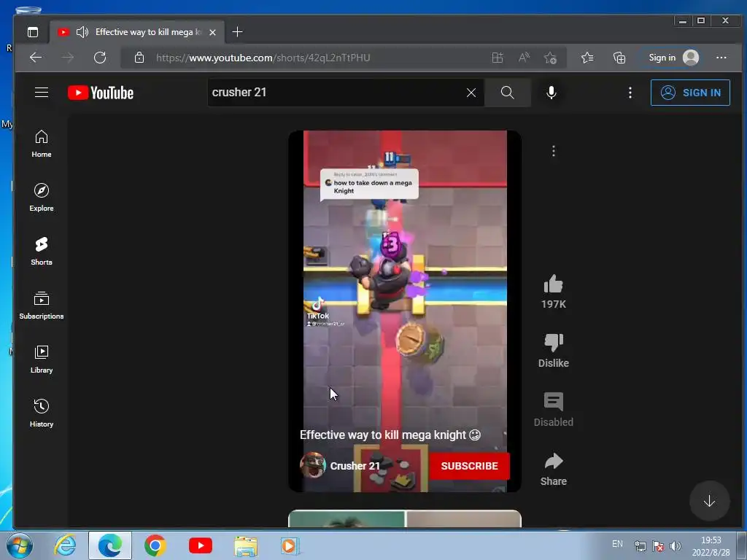Screen dimensions: 747x560
Task: Open the Favorites list
Action: (587, 58)
